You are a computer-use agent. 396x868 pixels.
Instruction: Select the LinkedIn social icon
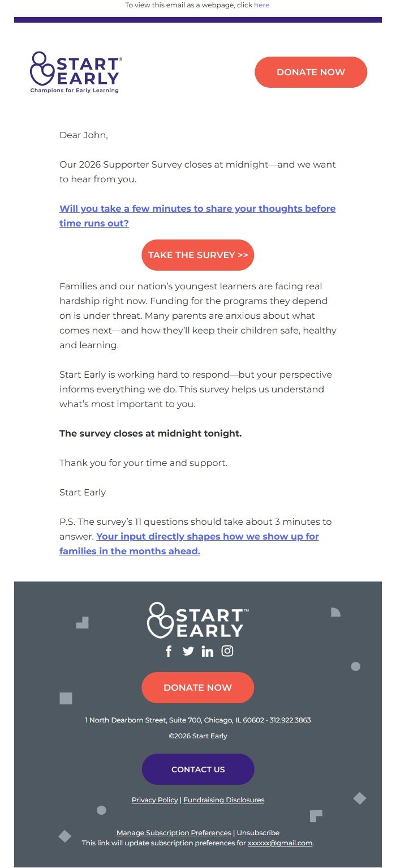(x=208, y=651)
